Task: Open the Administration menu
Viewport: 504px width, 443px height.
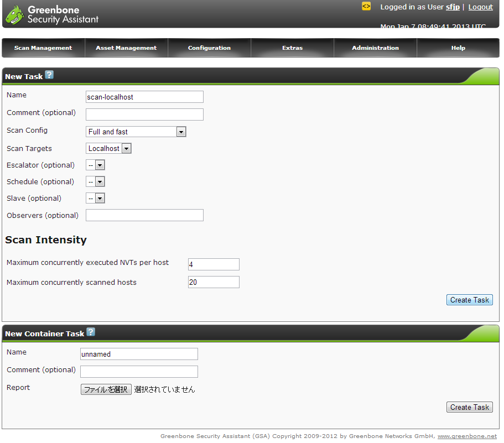Action: pos(375,48)
